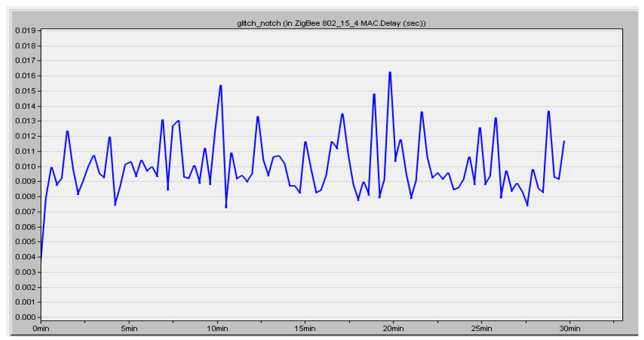This screenshot has height=340, width=644.
Task: Click the 0.004 y-axis label
Action: [25, 257]
